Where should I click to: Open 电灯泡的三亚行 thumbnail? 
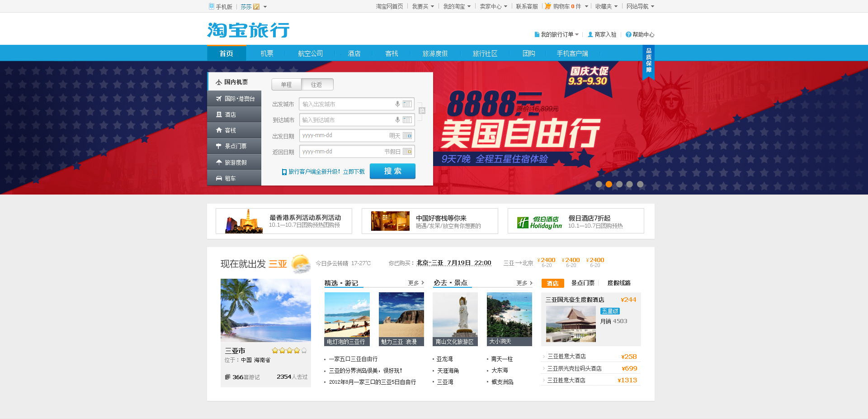pyautogui.click(x=347, y=319)
